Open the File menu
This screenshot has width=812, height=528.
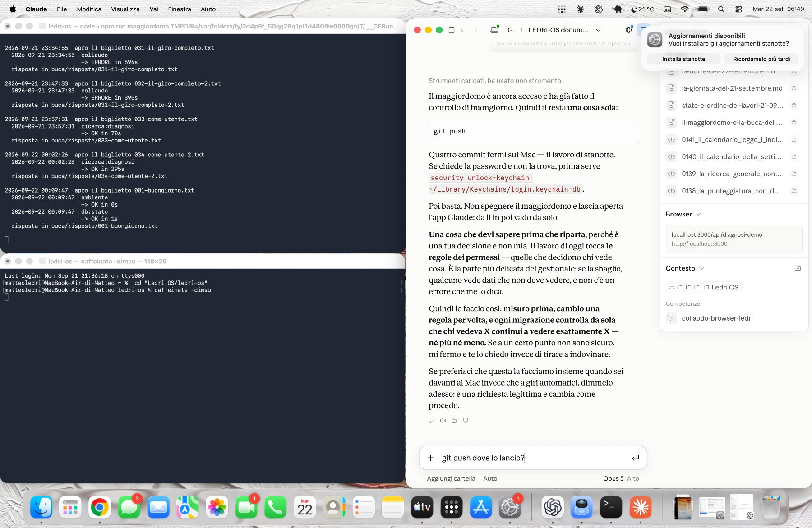point(62,9)
